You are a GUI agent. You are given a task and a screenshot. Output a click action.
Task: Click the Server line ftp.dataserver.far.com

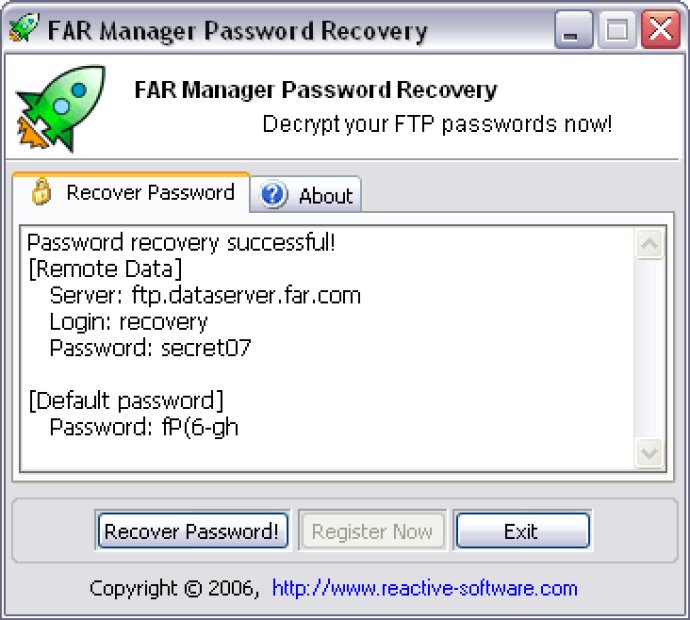coord(205,295)
